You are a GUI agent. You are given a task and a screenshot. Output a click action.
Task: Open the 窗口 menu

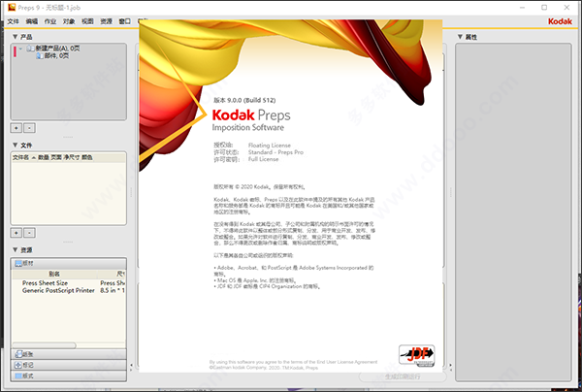click(125, 21)
